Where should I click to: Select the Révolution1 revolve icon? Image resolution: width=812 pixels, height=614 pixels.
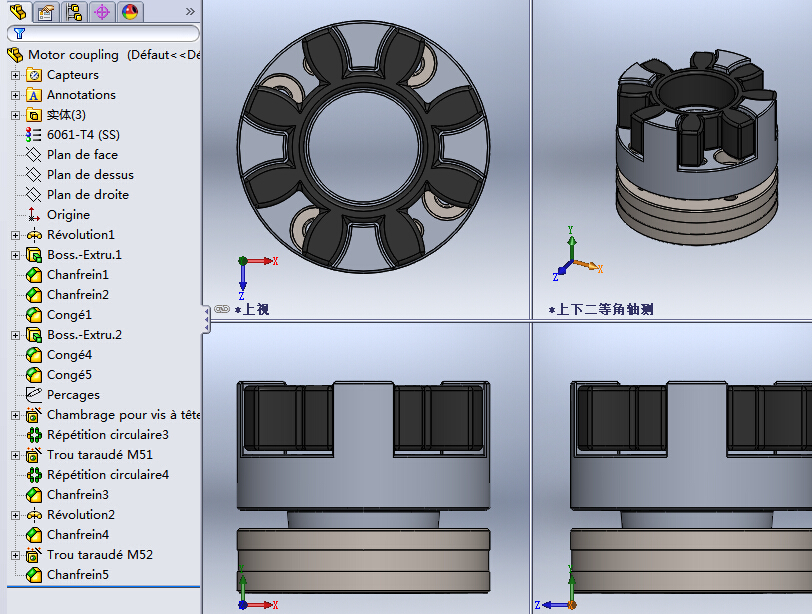(x=34, y=235)
